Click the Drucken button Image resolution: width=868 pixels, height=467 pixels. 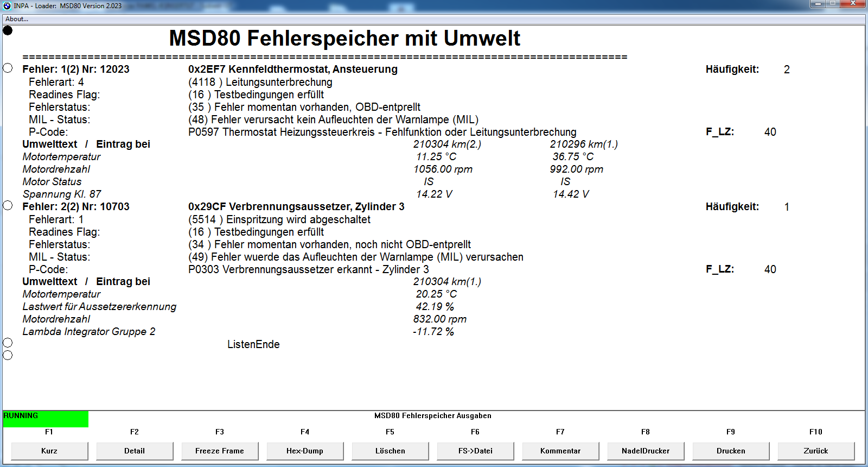[x=731, y=451]
